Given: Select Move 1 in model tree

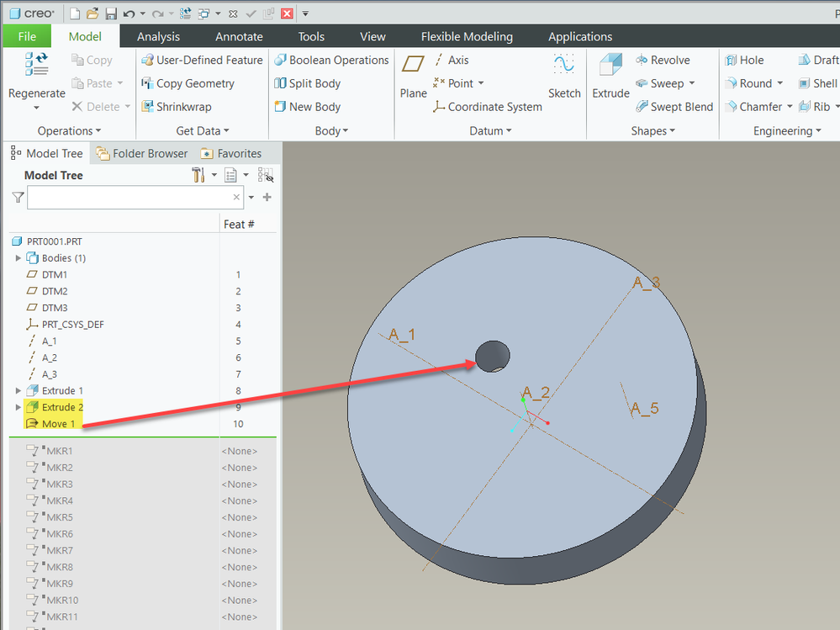Looking at the screenshot, I should [x=58, y=424].
